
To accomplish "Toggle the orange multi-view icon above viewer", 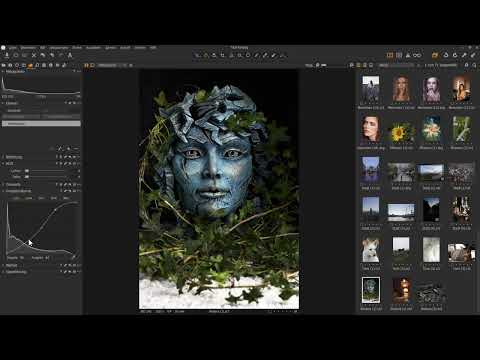I will tap(86, 65).
